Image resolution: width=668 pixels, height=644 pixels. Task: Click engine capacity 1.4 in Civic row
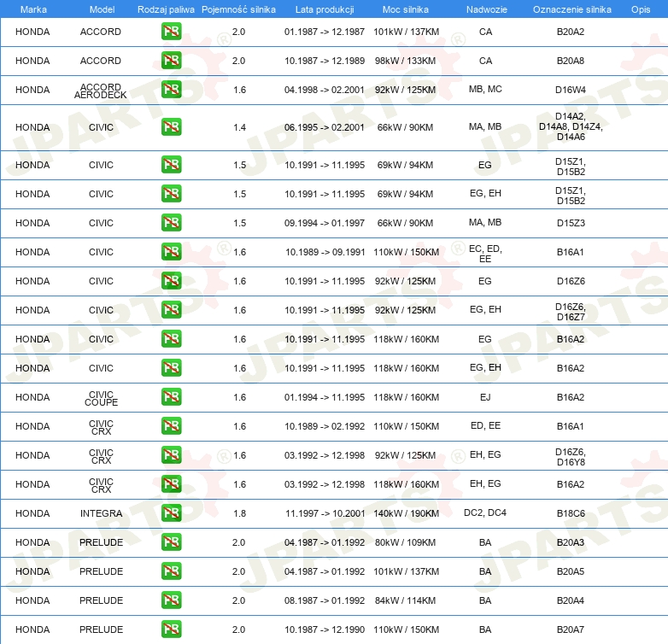click(239, 127)
